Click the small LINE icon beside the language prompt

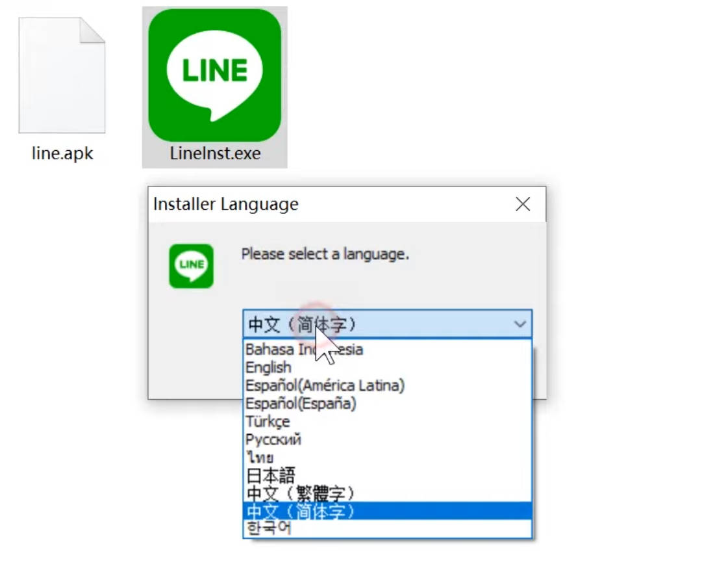(x=191, y=266)
